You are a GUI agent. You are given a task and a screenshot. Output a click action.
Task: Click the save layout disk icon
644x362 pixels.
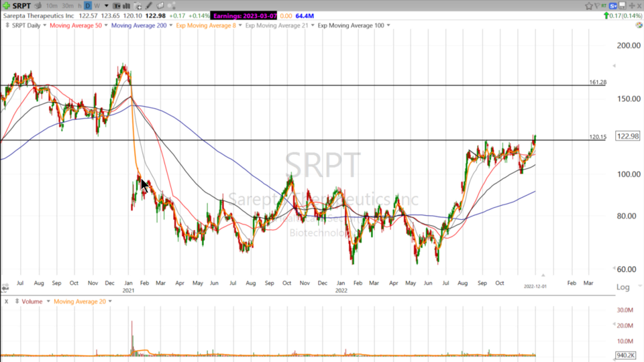click(623, 6)
